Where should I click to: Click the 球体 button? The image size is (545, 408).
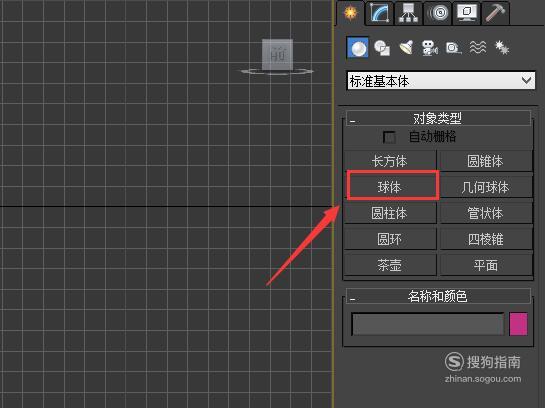[x=390, y=187]
